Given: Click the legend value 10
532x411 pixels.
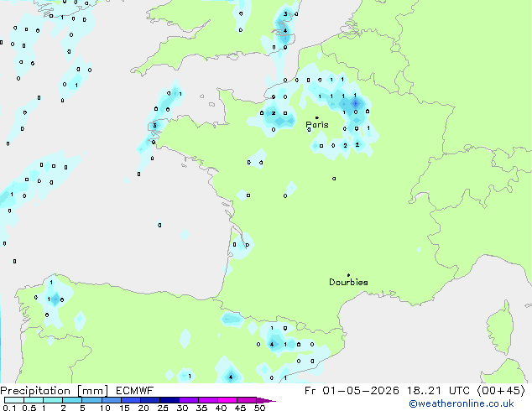Looking at the screenshot, I should (x=105, y=408).
